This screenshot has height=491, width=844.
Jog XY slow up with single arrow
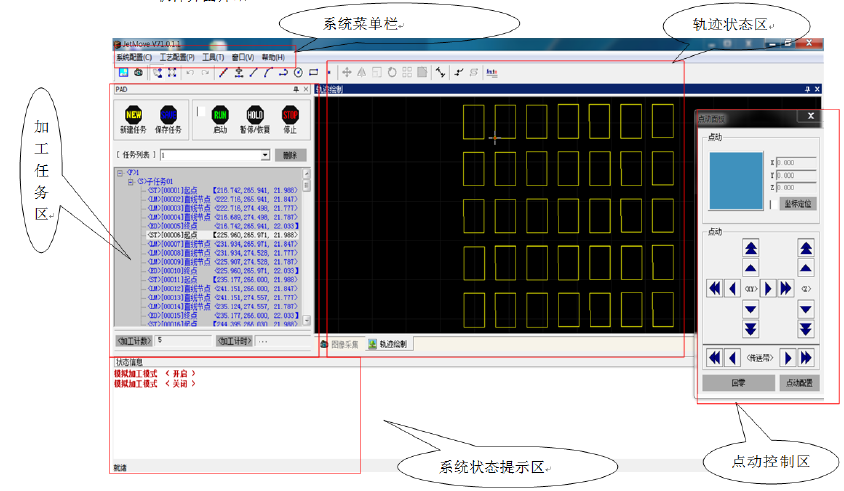(x=751, y=268)
